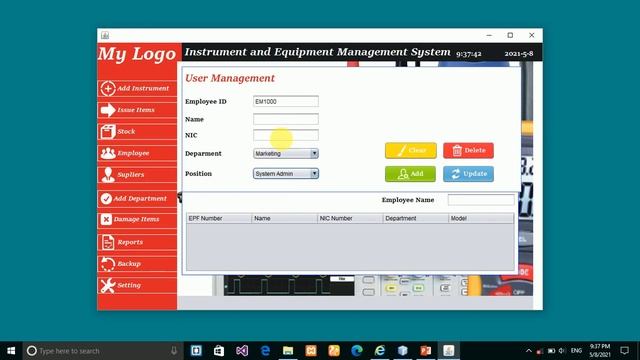This screenshot has width=640, height=360.
Task: Open the Add Instrument sidebar item
Action: (137, 89)
